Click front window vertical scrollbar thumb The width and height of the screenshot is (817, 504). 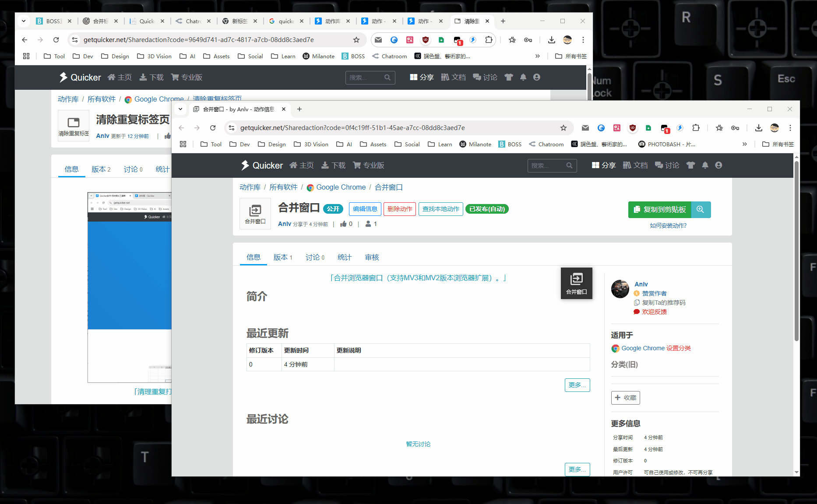point(796,251)
